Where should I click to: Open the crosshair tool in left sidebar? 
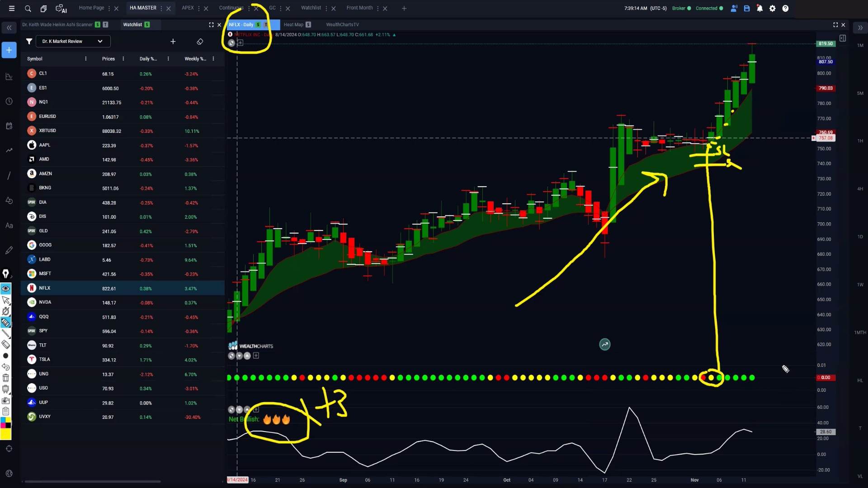coord(9,449)
